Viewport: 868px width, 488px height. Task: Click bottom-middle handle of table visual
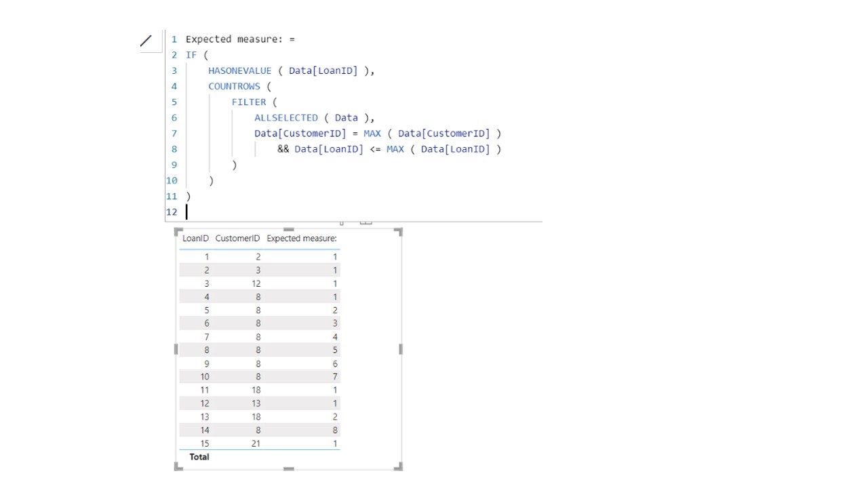(289, 468)
